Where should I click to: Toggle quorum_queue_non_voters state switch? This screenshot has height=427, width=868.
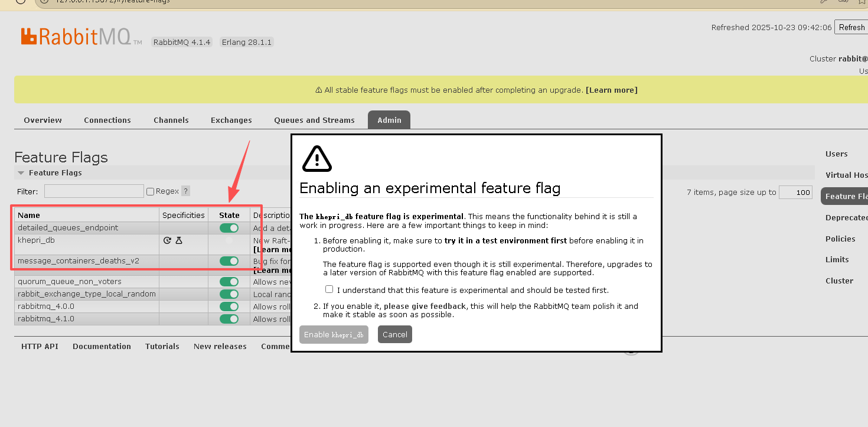pos(229,282)
